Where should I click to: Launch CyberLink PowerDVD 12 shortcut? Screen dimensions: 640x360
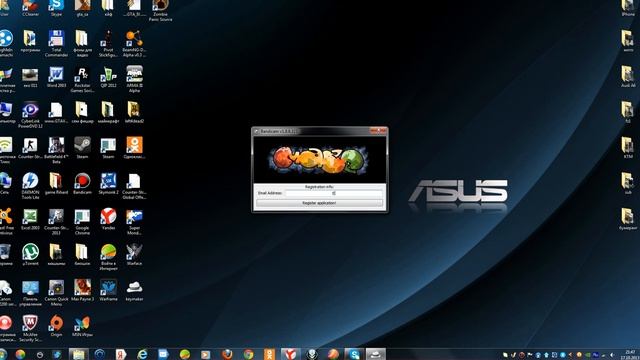[30, 115]
